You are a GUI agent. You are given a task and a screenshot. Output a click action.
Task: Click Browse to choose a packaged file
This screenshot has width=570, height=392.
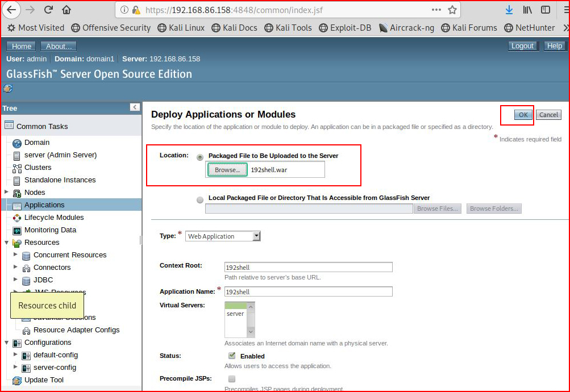(x=227, y=170)
